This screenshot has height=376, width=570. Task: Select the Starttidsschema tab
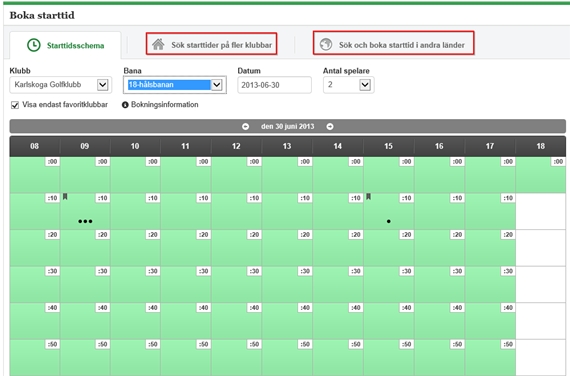click(x=65, y=45)
